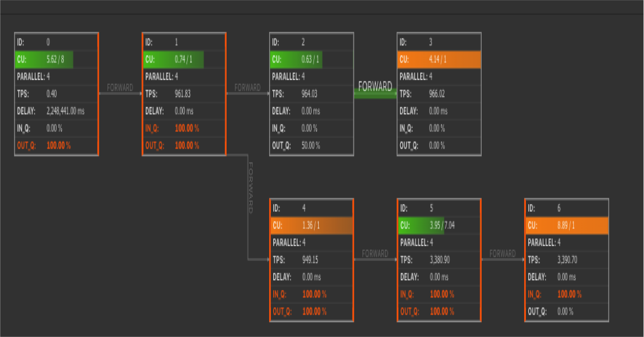Click the red IN_Q 100.00 % row in node 6
The width and height of the screenshot is (644, 337).
coord(566,294)
